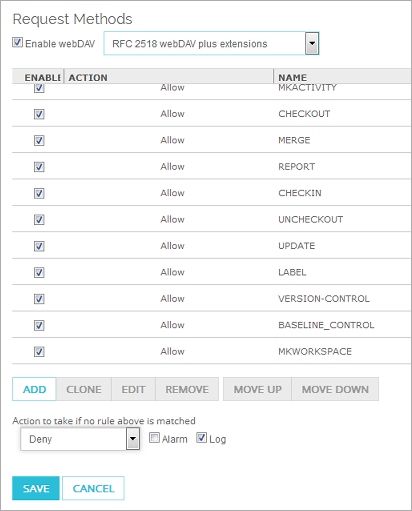
Task: Open the RFC 2518 webDAV plus extensions dropdown
Action: tap(211, 43)
